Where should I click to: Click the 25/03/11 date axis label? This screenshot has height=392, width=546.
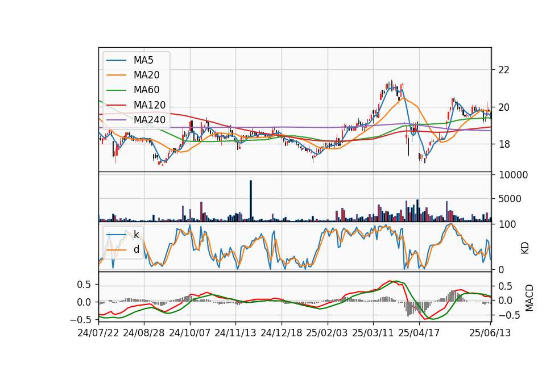tap(373, 333)
